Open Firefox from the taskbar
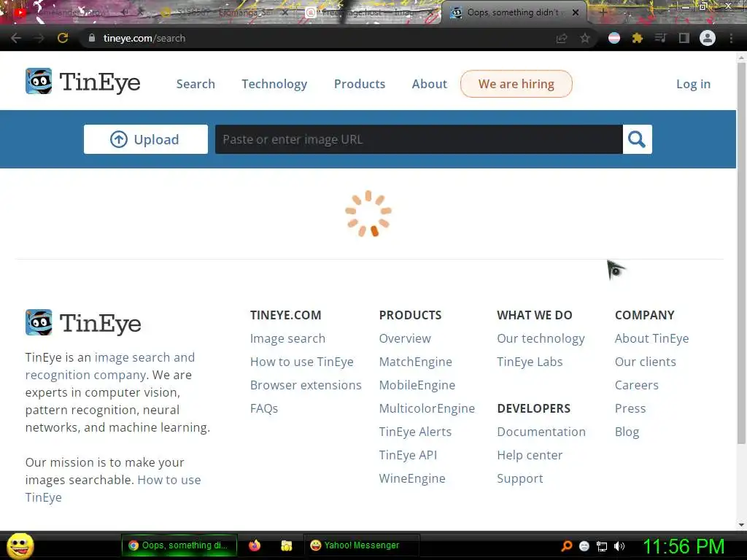This screenshot has height=560, width=747. point(255,545)
